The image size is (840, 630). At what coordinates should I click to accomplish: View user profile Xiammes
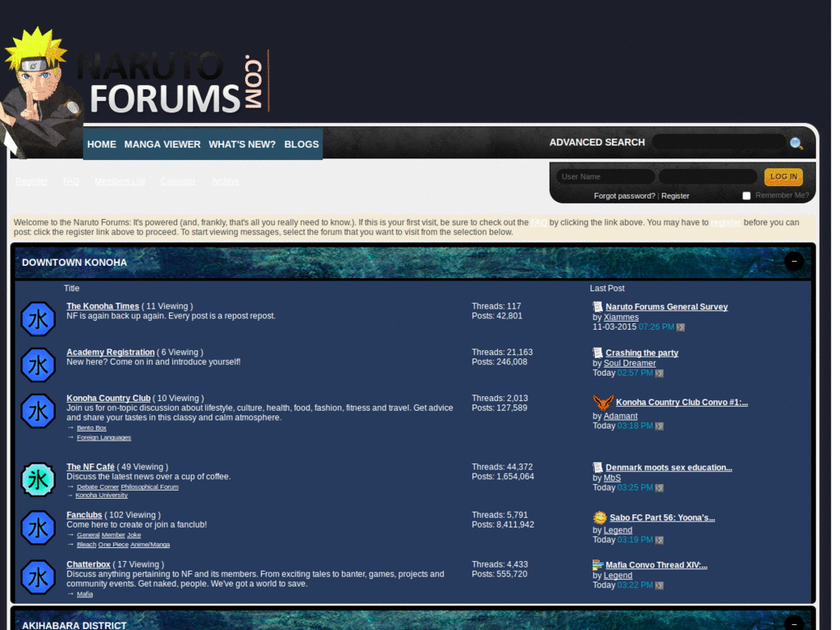(621, 317)
